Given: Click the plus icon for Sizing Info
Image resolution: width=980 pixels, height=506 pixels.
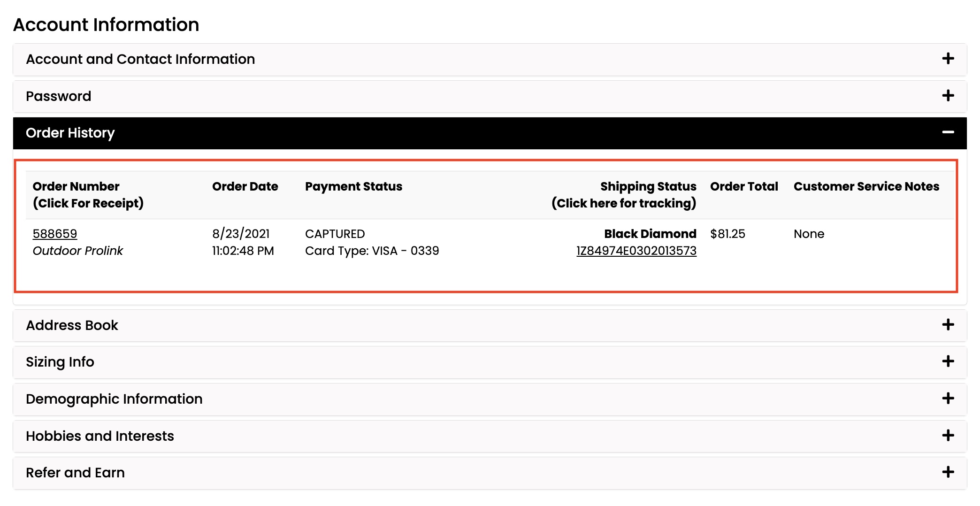Looking at the screenshot, I should 948,361.
